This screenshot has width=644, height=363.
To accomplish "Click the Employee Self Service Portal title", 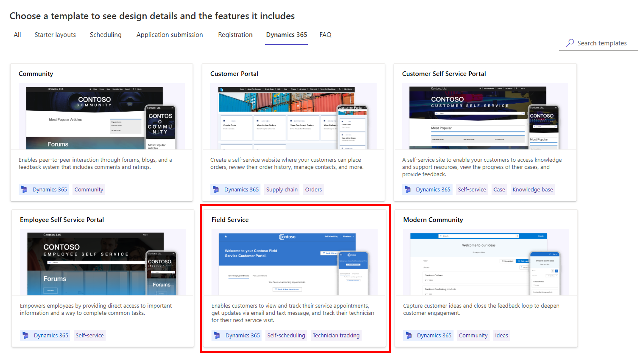I will tap(62, 220).
